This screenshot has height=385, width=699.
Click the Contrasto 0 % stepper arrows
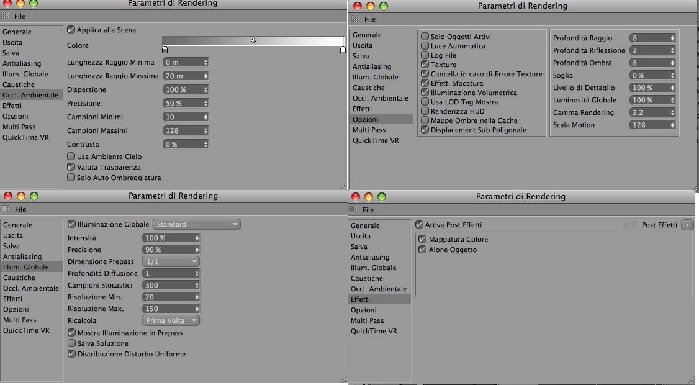tap(206, 144)
